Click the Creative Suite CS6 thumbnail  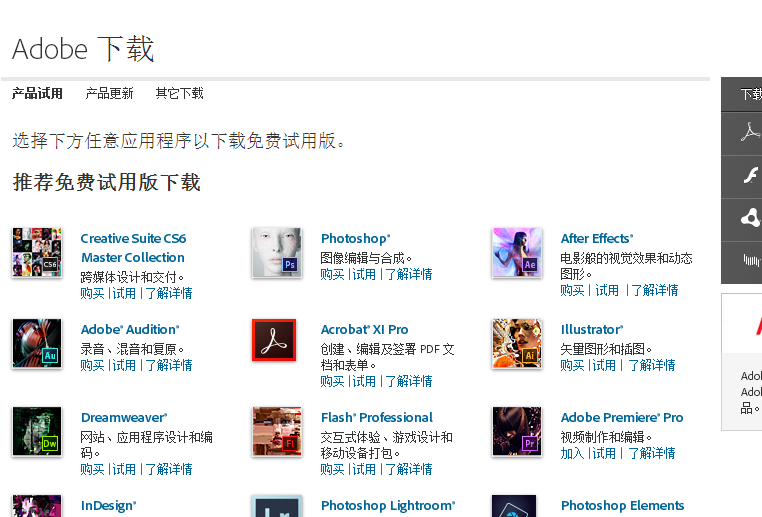click(37, 253)
